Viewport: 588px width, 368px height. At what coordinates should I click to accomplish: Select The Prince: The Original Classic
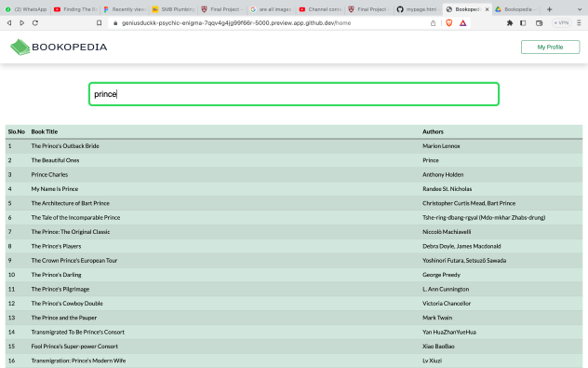71,232
